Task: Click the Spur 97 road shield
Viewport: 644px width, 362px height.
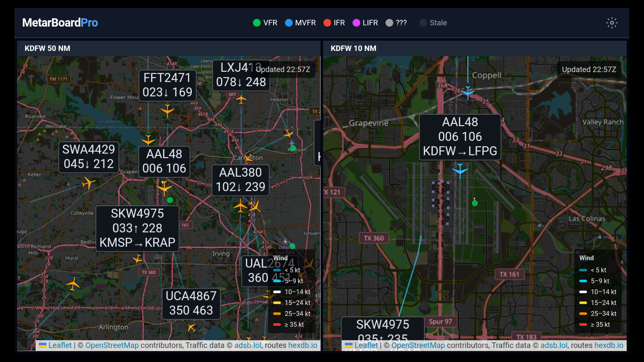Action: pyautogui.click(x=440, y=322)
